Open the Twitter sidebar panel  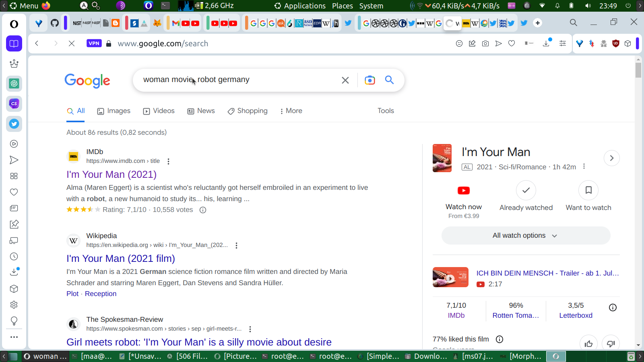(14, 124)
